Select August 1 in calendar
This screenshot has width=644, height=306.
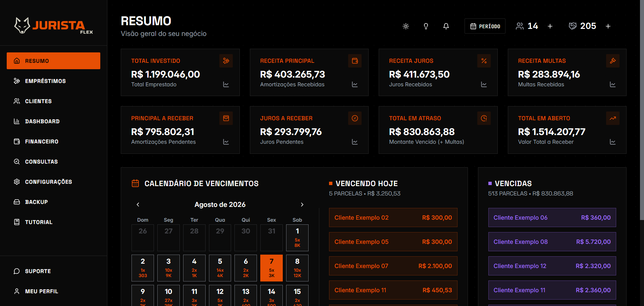(297, 238)
